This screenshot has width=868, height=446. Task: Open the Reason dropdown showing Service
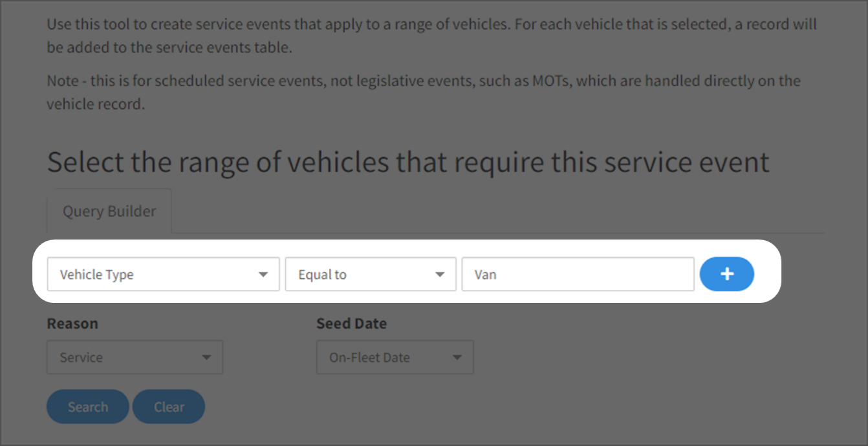135,357
